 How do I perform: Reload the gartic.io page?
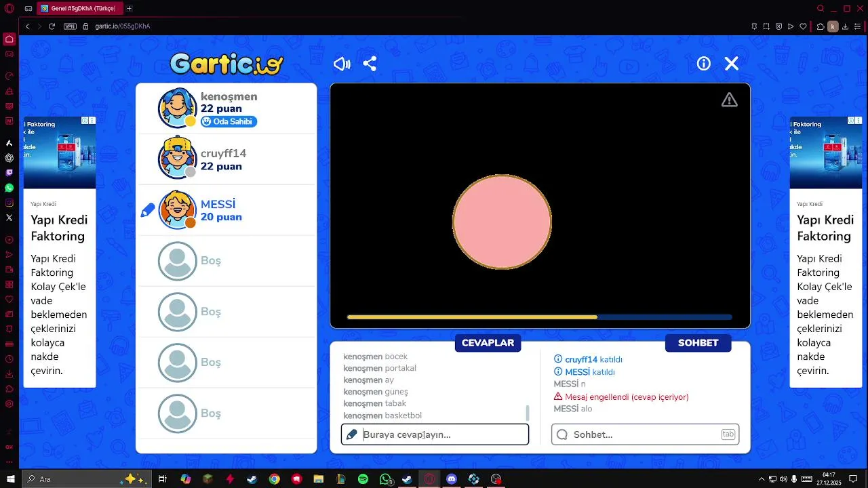52,26
